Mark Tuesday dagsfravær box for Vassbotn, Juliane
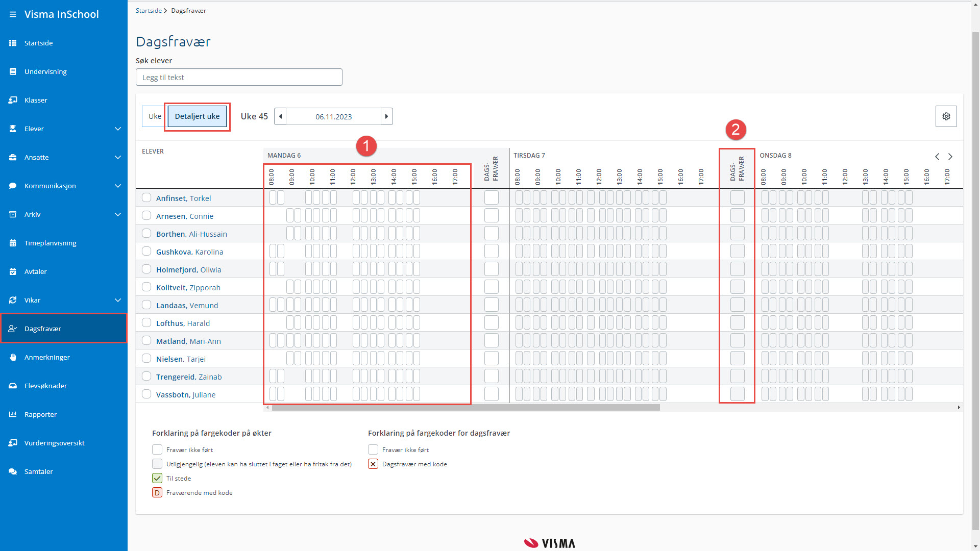Image resolution: width=980 pixels, height=551 pixels. (x=737, y=394)
